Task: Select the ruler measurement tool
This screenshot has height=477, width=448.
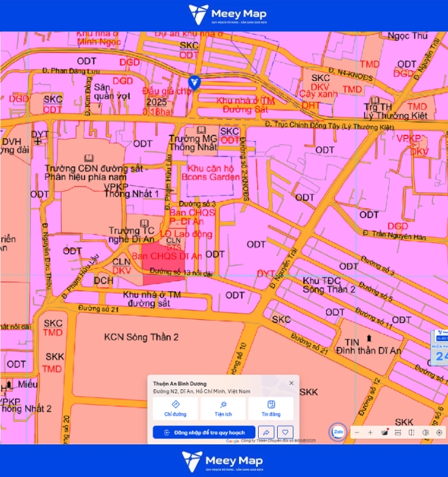Action: tap(398, 433)
